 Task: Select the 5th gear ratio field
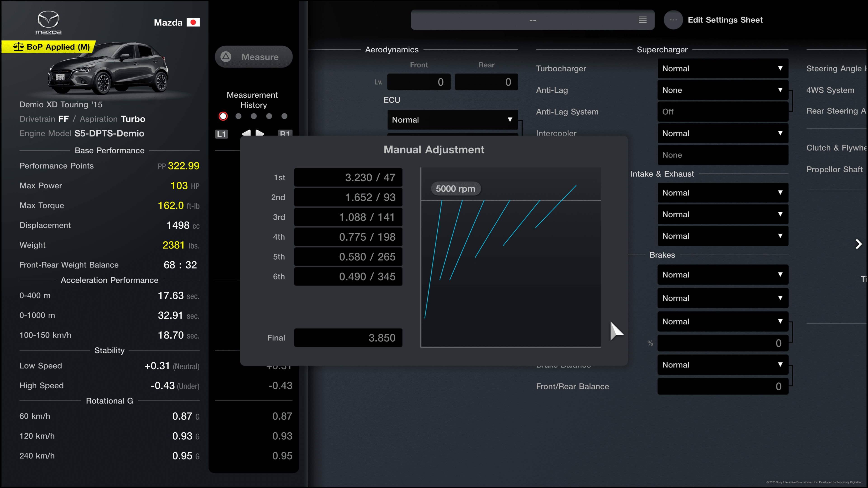pyautogui.click(x=348, y=257)
